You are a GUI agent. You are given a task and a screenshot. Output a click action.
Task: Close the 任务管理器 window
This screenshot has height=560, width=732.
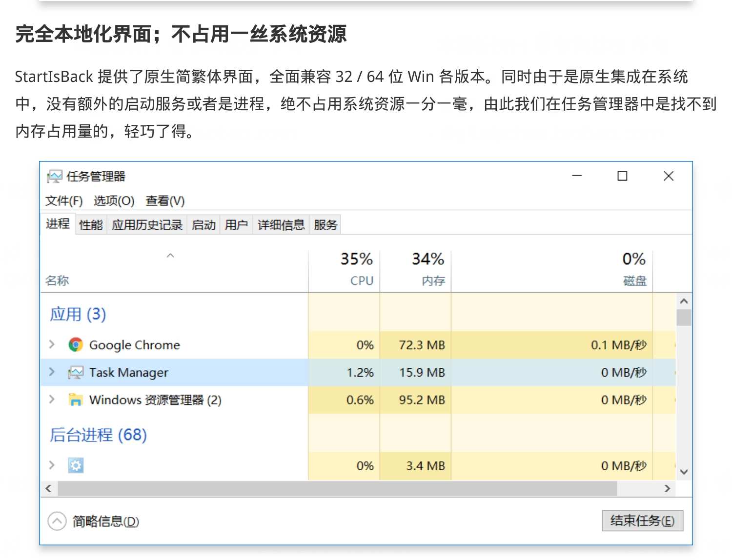pos(669,176)
